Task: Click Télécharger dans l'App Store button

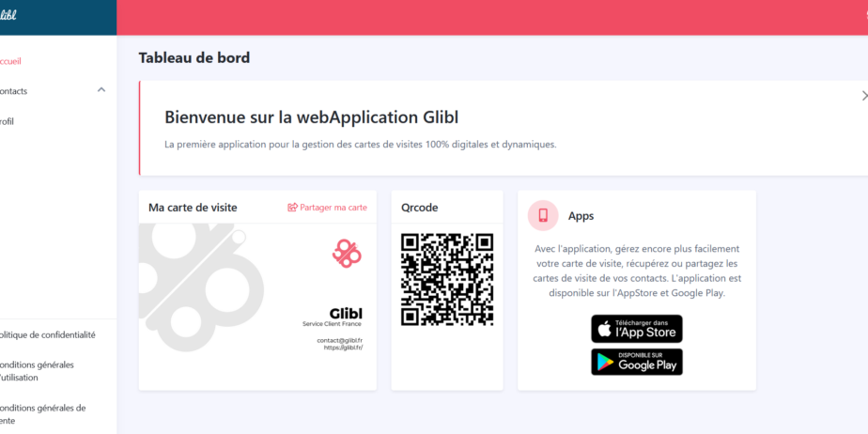Action: point(637,329)
